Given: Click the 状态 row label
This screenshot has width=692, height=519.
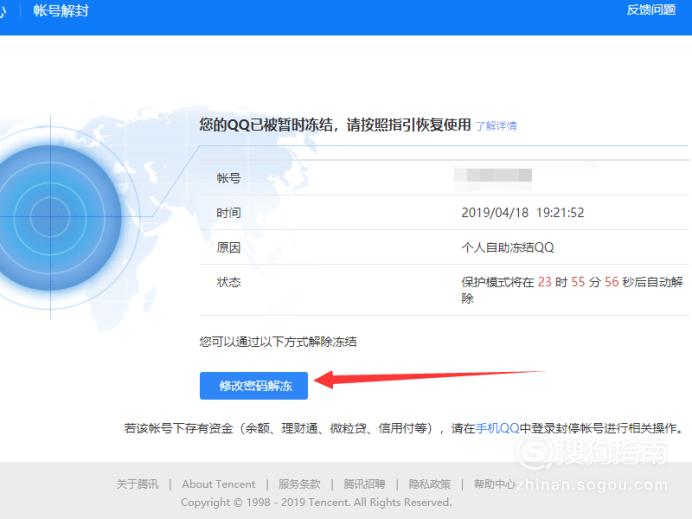Looking at the screenshot, I should coord(229,282).
